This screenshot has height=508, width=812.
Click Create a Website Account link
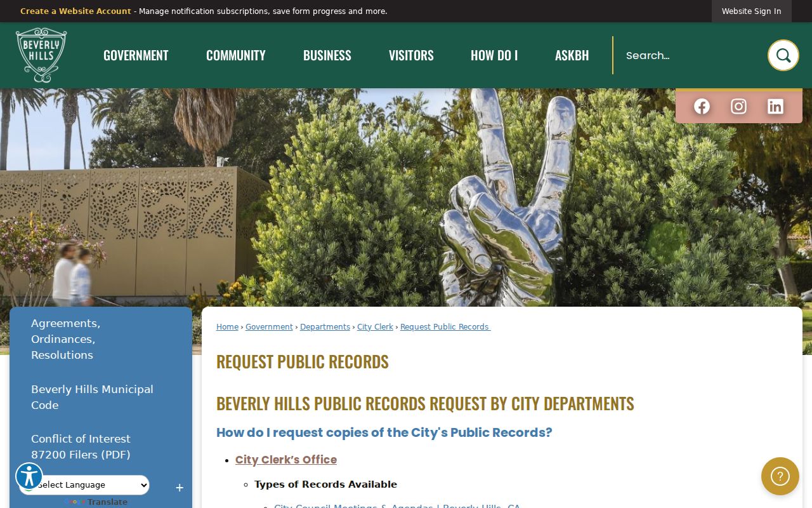75,11
